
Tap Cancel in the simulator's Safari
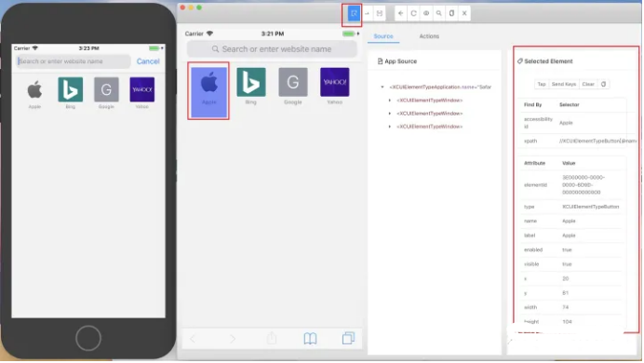(x=148, y=61)
